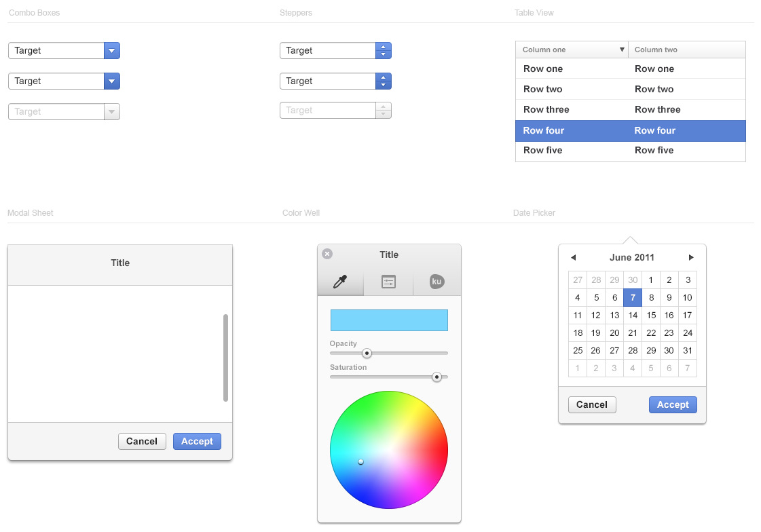Click the Modal Sheet vertical scrollbar
This screenshot has width=761, height=532.
coord(225,358)
